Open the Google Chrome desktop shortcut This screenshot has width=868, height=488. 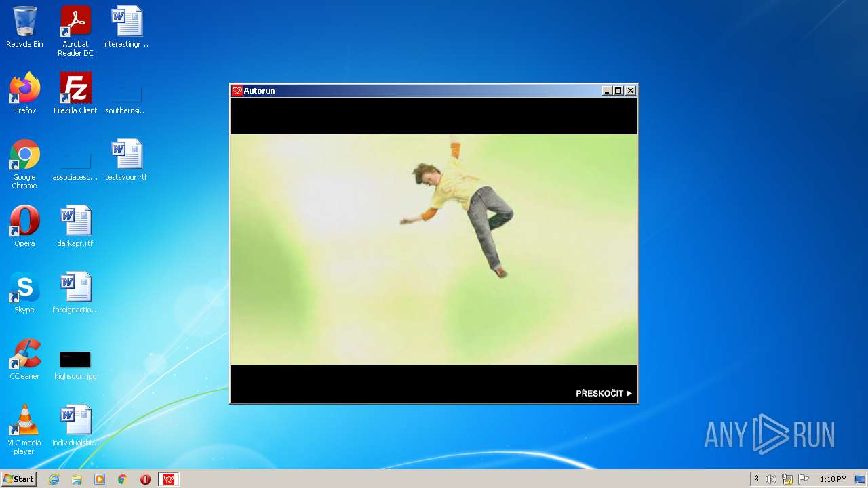click(x=24, y=164)
